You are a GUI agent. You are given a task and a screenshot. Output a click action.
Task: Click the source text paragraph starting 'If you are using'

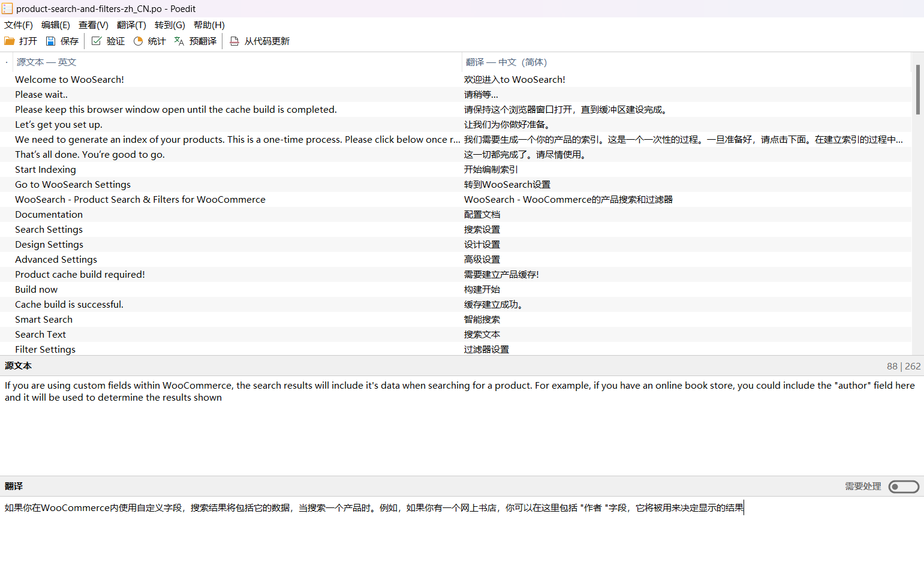tap(460, 391)
